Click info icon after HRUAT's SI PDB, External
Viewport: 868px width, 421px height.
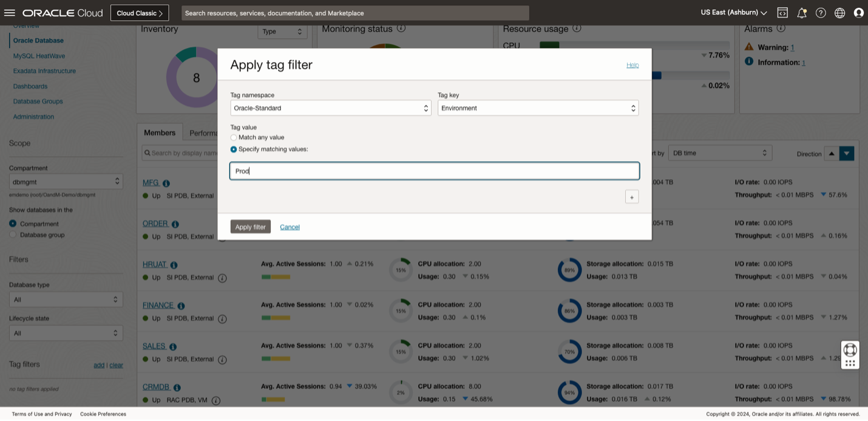coord(222,278)
